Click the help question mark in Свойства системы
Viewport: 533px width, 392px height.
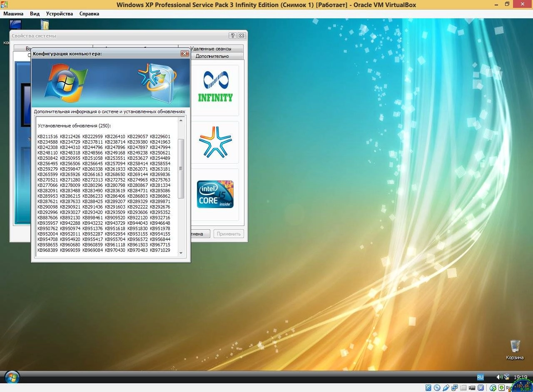(233, 36)
